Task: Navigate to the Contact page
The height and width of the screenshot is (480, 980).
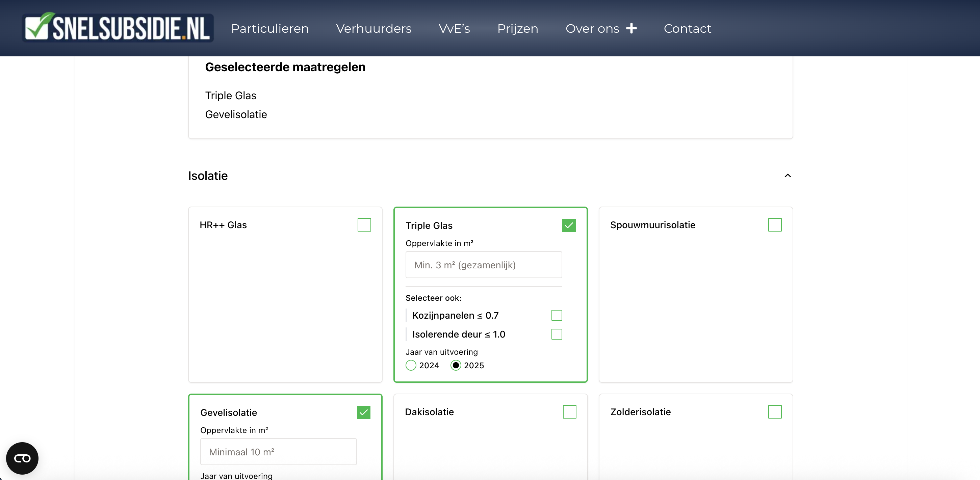Action: (687, 29)
